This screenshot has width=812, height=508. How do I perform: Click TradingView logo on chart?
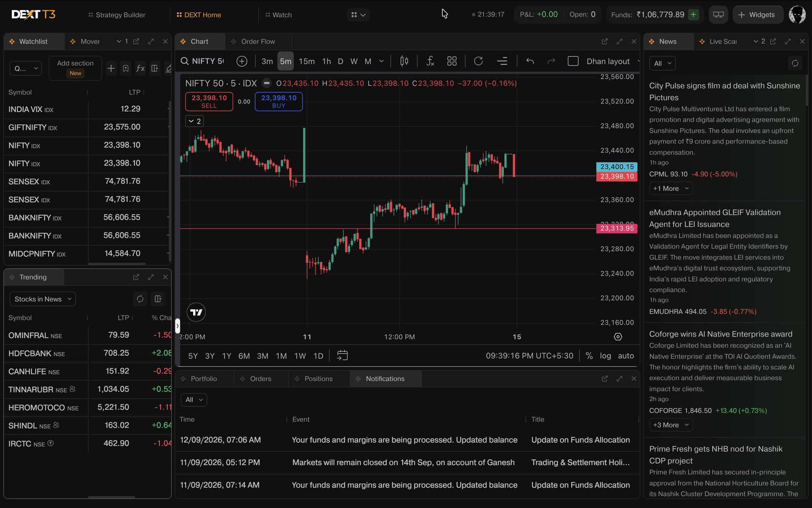tap(196, 312)
